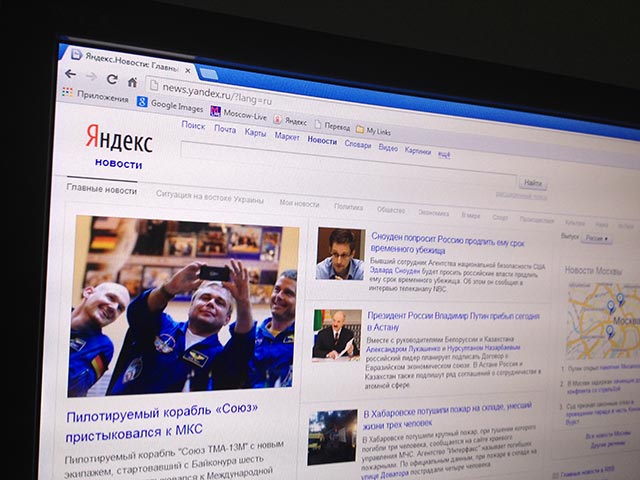Open Карты in Yandex services menu
This screenshot has height=480, width=640.
255,132
